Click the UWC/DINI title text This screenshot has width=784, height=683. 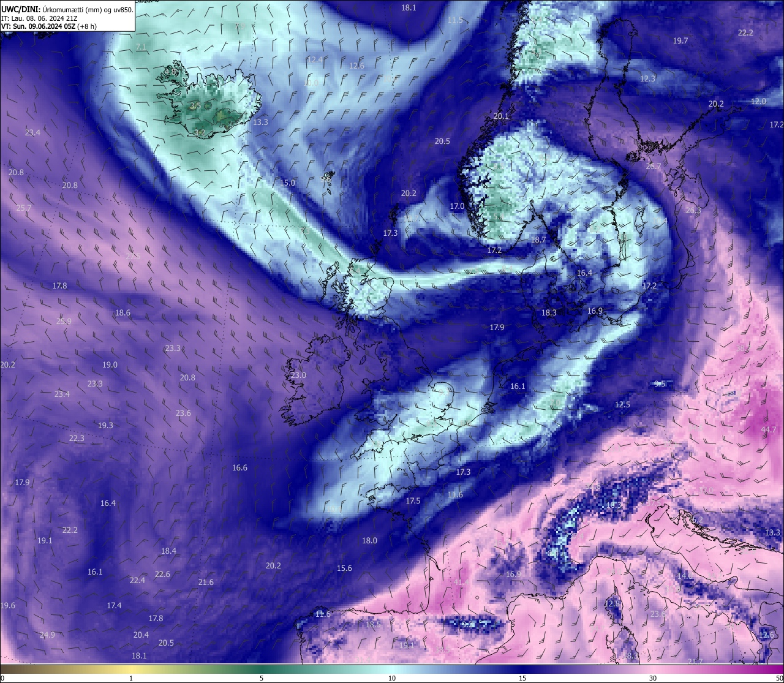pos(21,9)
